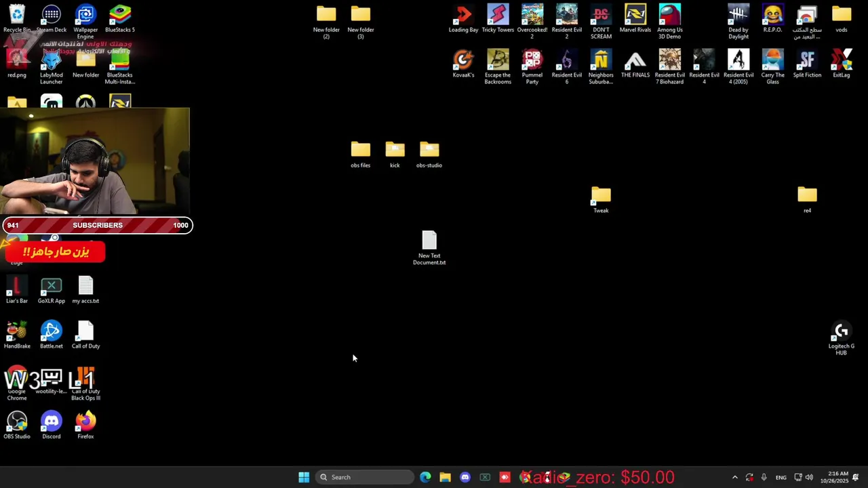Show hidden system tray icons
Viewport: 868px width, 488px height.
pyautogui.click(x=734, y=477)
